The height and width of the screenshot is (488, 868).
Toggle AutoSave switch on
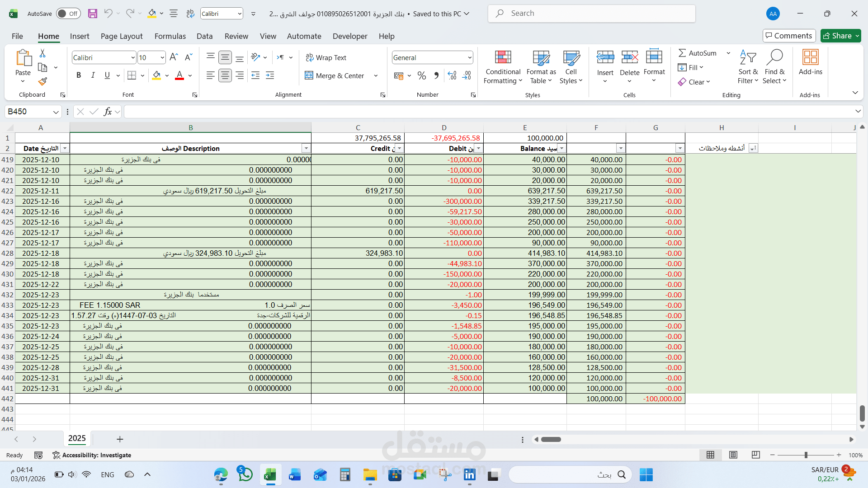[x=68, y=14]
